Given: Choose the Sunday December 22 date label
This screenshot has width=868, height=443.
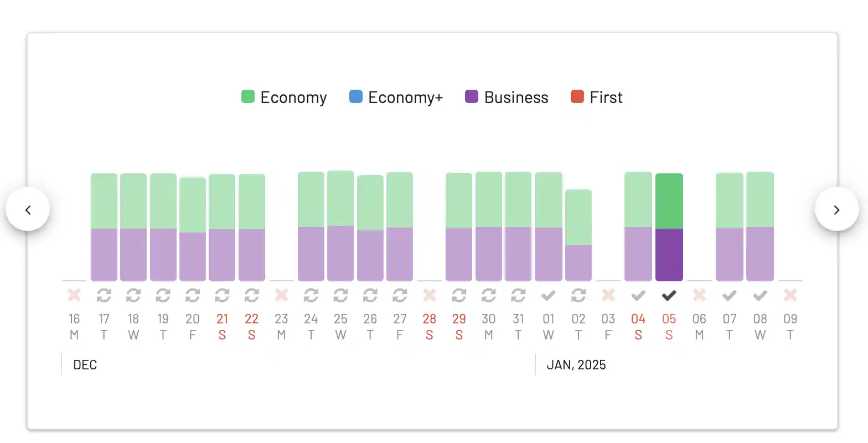Looking at the screenshot, I should tap(251, 327).
